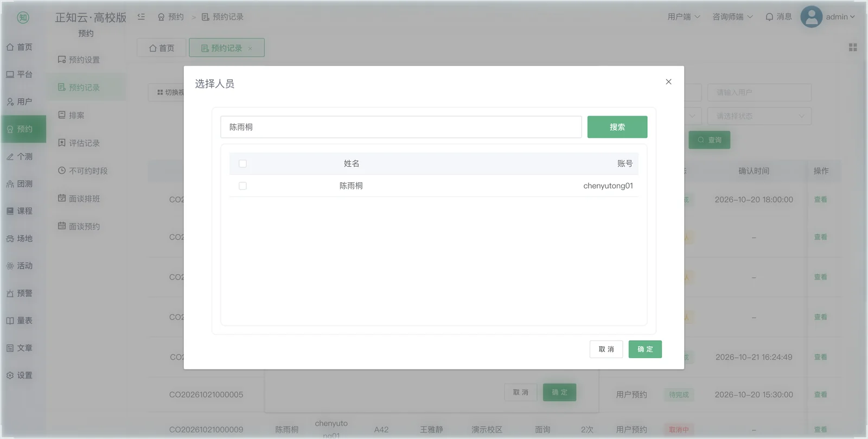The height and width of the screenshot is (439, 868).
Task: Select 面谈排班 in the submenu
Action: click(x=79, y=199)
